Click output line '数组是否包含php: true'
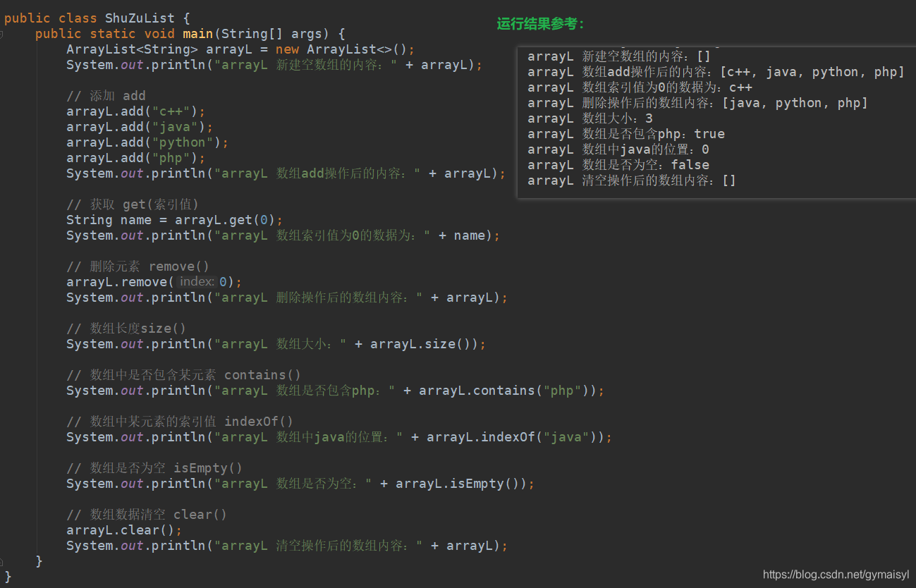 point(626,134)
